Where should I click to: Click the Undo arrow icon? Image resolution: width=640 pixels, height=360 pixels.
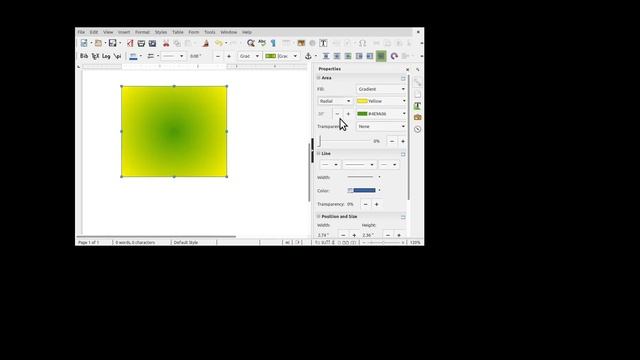coord(219,43)
